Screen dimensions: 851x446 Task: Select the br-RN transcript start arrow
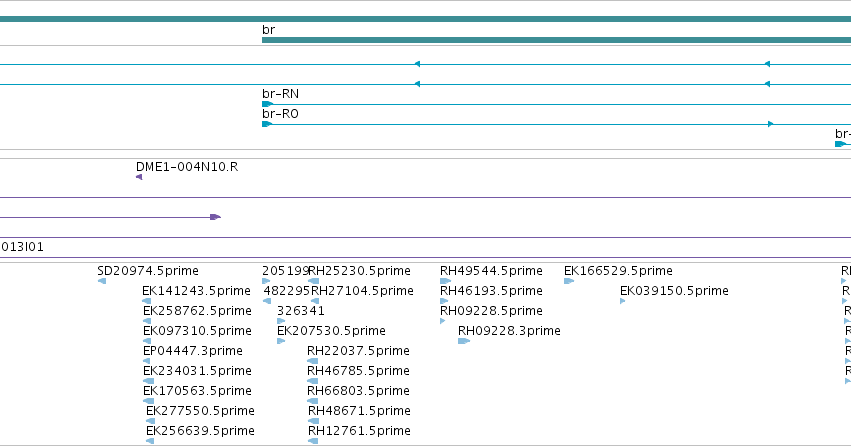click(x=267, y=104)
